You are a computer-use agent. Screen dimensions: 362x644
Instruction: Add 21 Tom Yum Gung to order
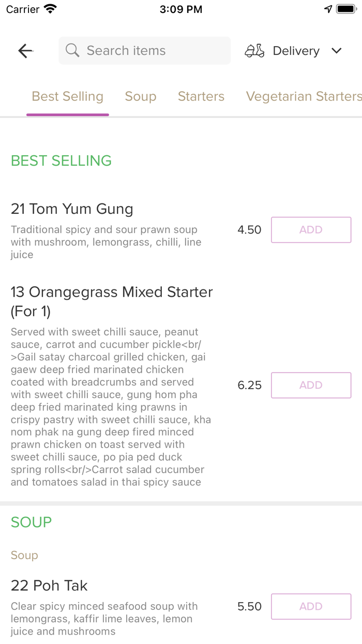[311, 230]
